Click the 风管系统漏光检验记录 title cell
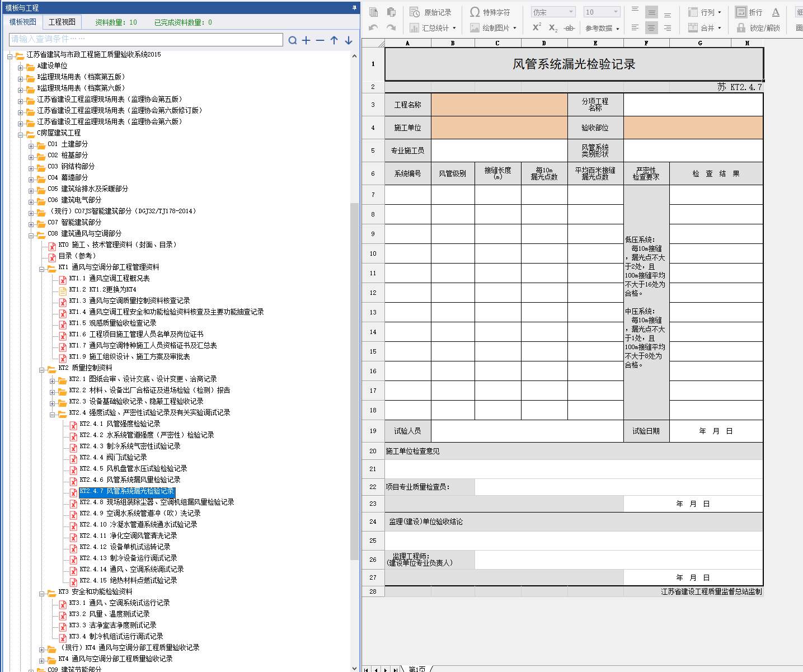 point(574,64)
